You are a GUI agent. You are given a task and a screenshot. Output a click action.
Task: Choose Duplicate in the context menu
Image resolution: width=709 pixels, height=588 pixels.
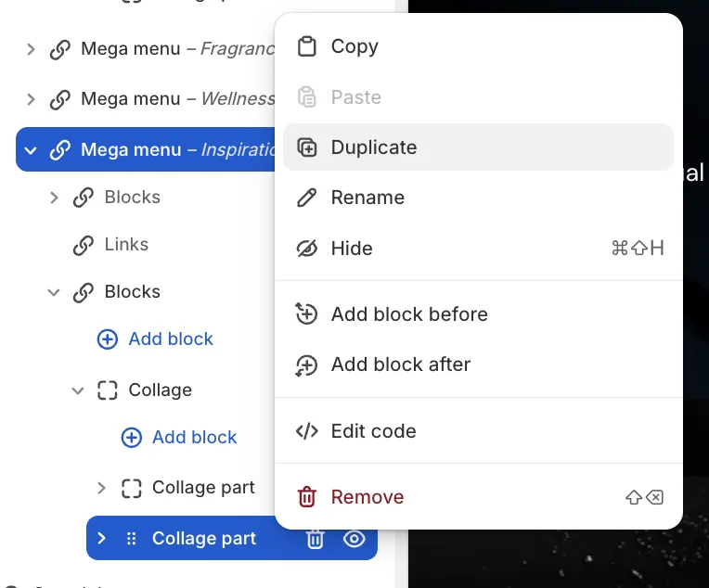[x=373, y=147]
